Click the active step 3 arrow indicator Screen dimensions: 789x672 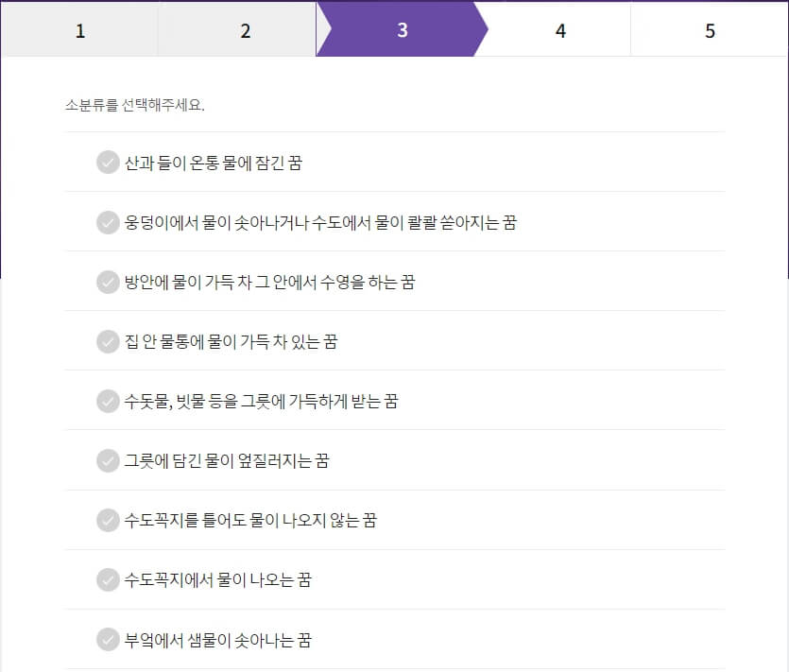[402, 30]
